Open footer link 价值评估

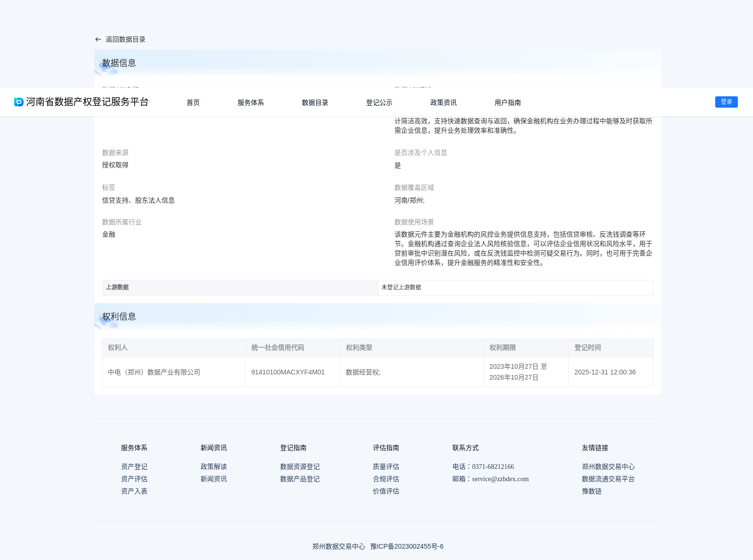[386, 491]
